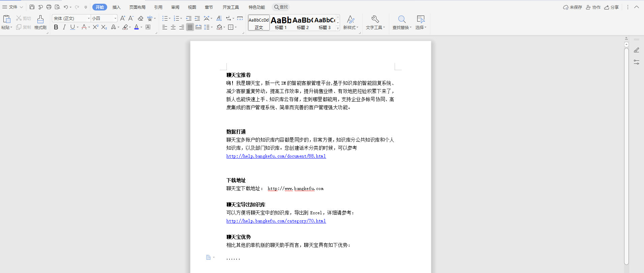Open link help.bangkefu.com/document/88.html
Viewport: 644px width, 273px height.
pyautogui.click(x=276, y=156)
